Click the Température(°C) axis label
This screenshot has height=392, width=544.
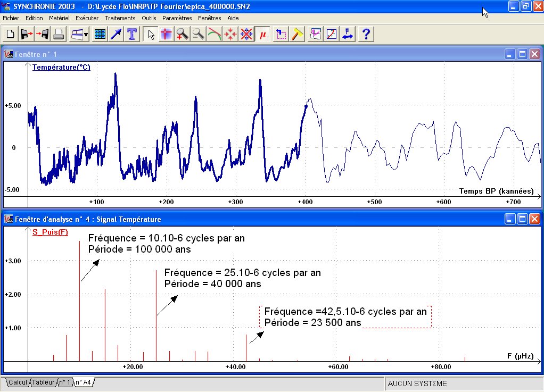[61, 68]
